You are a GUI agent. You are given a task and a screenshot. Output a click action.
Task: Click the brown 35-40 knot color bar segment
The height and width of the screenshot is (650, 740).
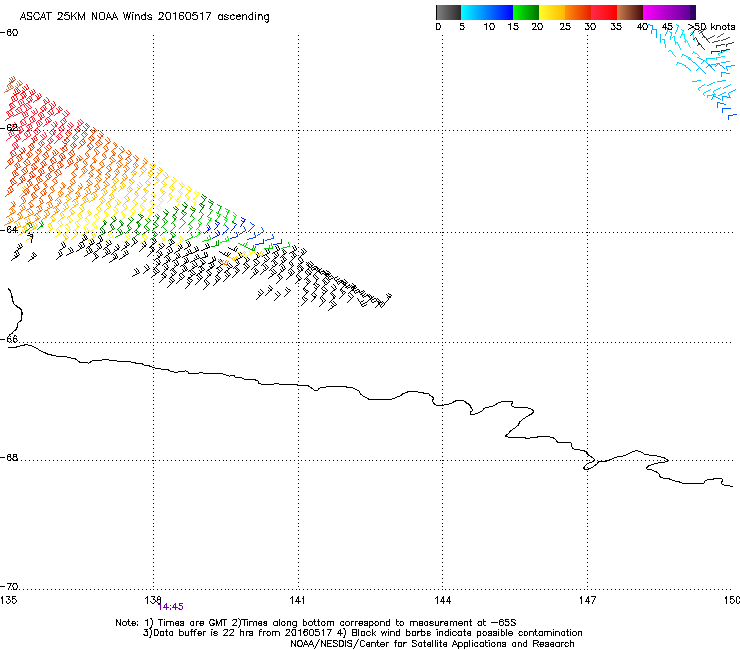coord(630,12)
